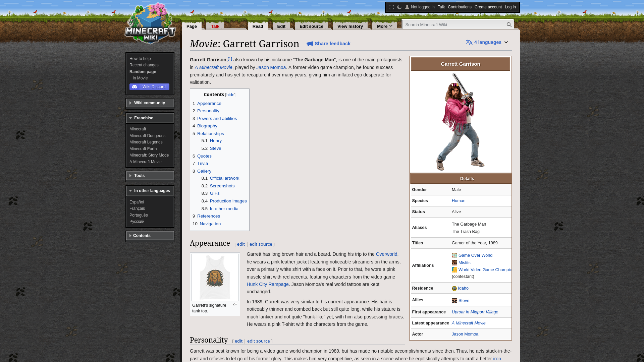Open the 4 languages dropdown
The height and width of the screenshot is (362, 644).
point(487,42)
